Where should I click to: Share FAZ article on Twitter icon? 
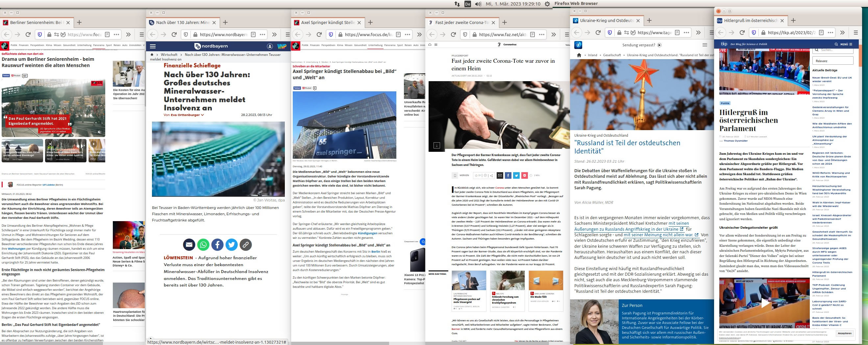pos(516,175)
